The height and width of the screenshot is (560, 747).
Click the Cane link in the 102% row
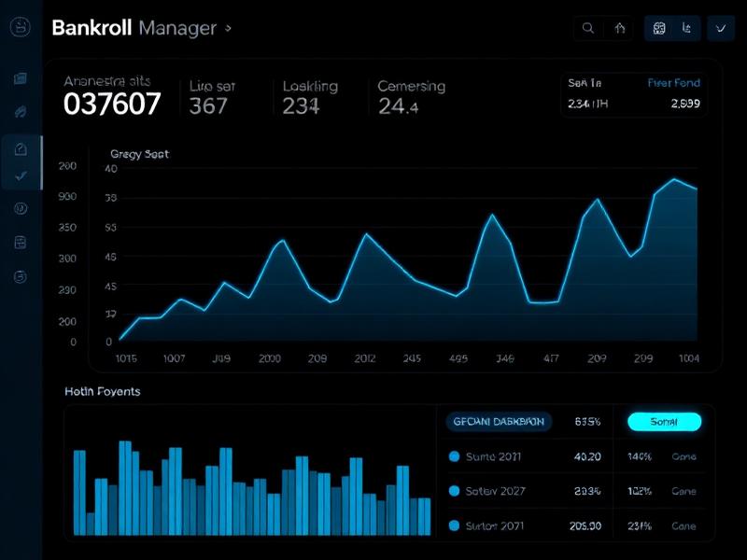[684, 491]
